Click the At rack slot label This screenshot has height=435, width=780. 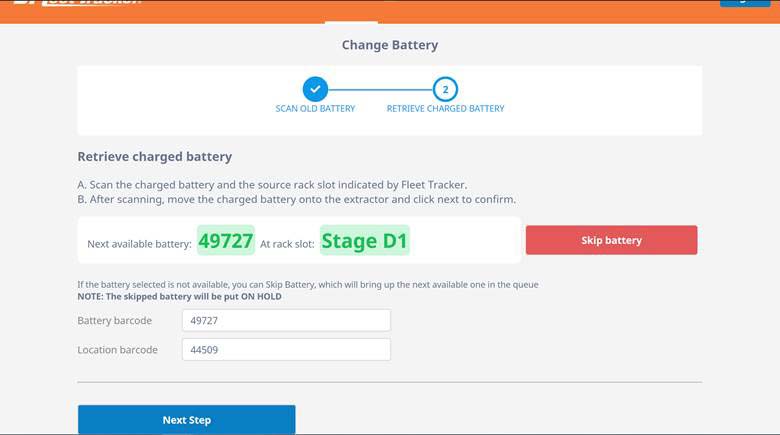pyautogui.click(x=287, y=244)
